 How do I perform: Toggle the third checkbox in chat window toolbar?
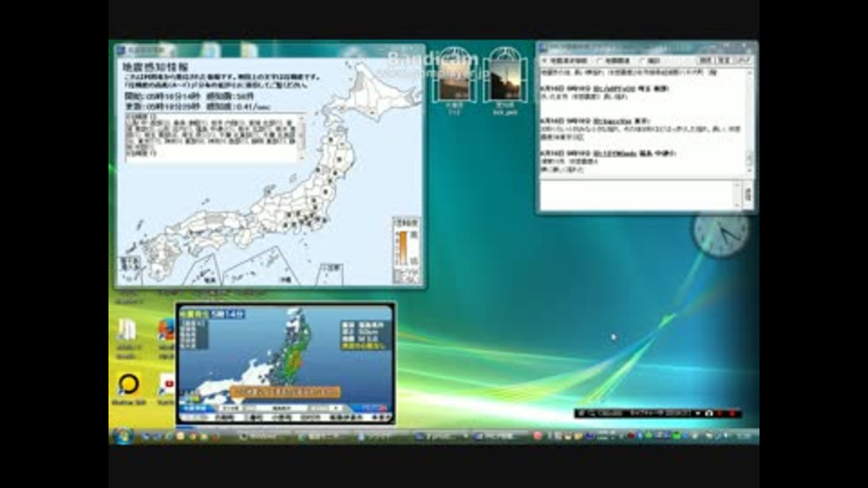[643, 61]
